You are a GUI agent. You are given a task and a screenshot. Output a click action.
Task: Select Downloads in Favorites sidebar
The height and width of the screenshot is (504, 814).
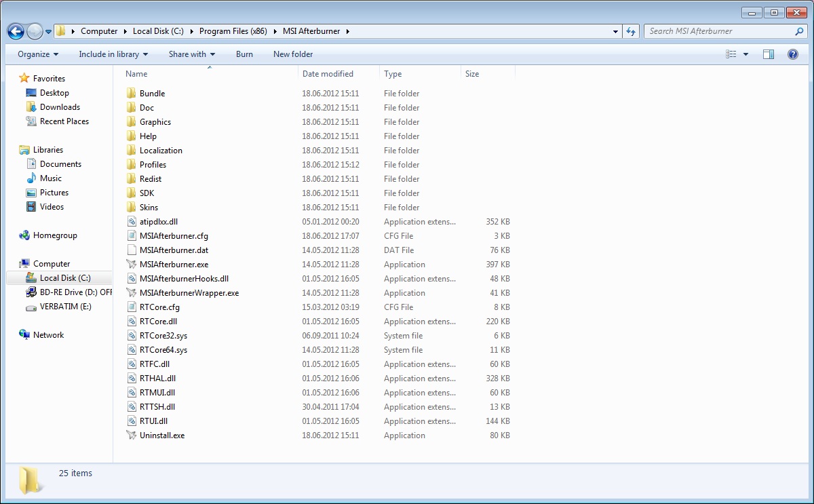pyautogui.click(x=60, y=107)
